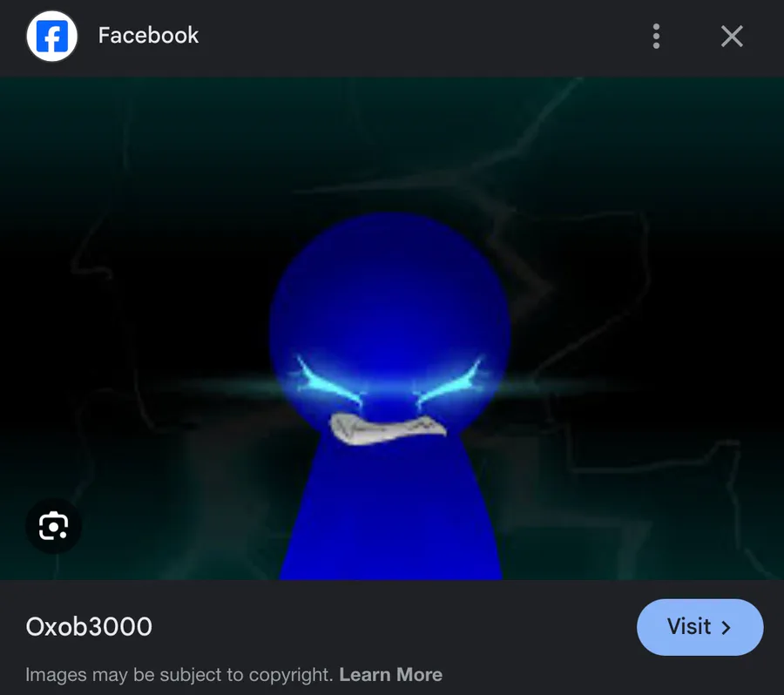The width and height of the screenshot is (784, 695).
Task: Click the camera lens circle icon center
Action: pos(53,527)
